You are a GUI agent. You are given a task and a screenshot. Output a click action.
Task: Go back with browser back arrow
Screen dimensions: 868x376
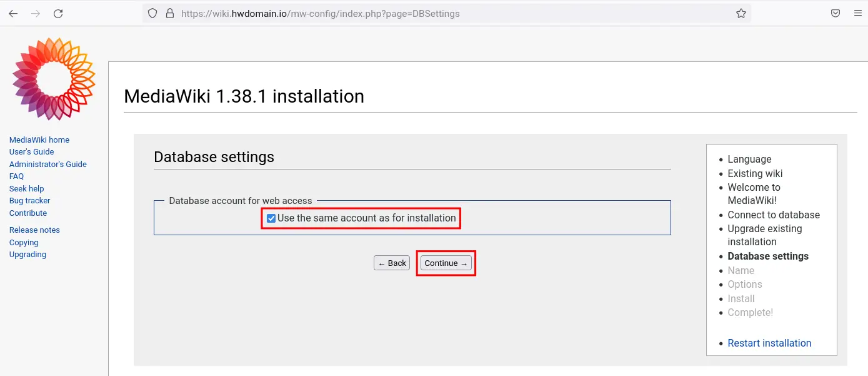[13, 13]
